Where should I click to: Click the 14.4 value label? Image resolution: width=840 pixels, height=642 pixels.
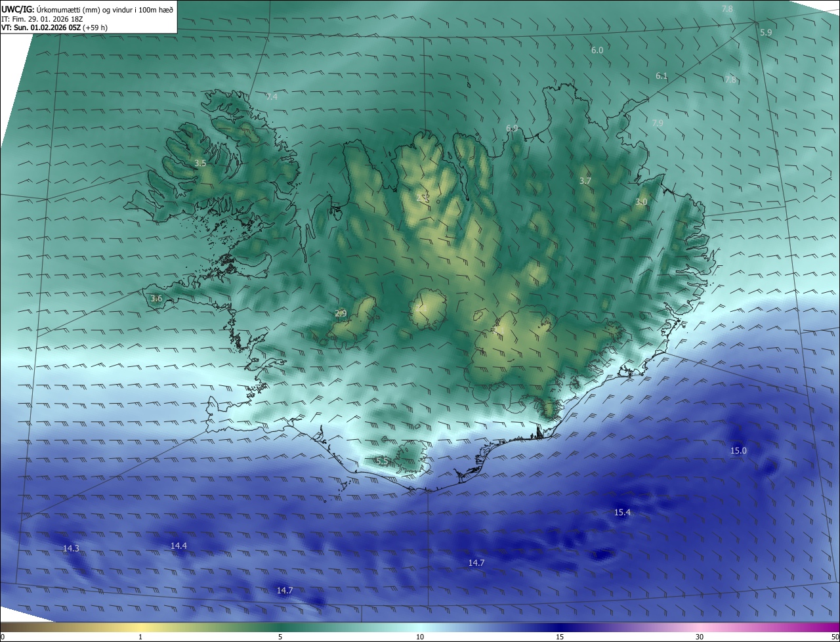(178, 546)
